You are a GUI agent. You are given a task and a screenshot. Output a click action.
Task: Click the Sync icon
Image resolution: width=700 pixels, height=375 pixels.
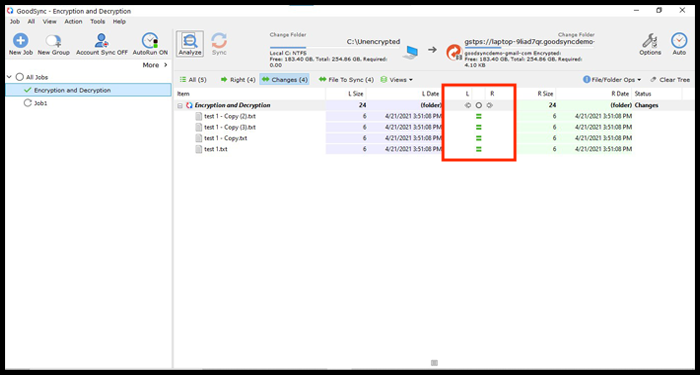219,41
